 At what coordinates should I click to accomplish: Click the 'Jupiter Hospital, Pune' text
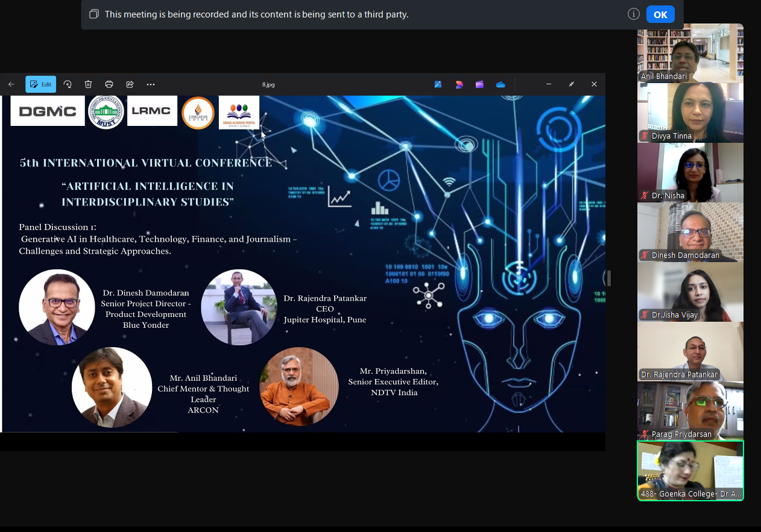pyautogui.click(x=325, y=320)
